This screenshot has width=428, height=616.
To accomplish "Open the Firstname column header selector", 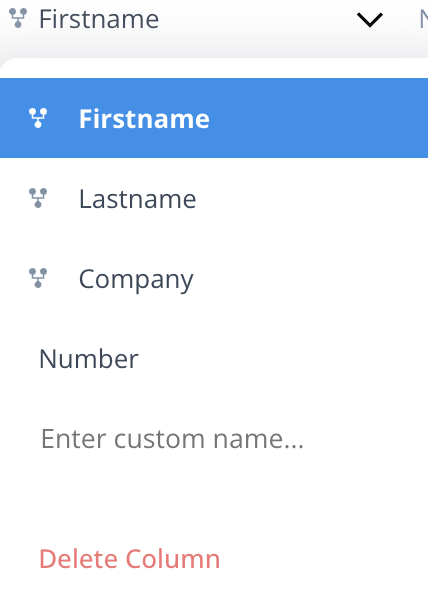I will coord(197,19).
